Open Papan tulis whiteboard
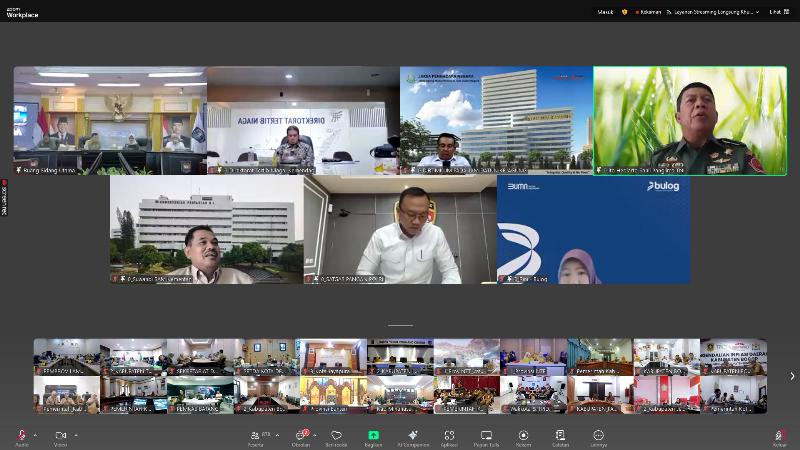The width and height of the screenshot is (800, 450). point(486,436)
